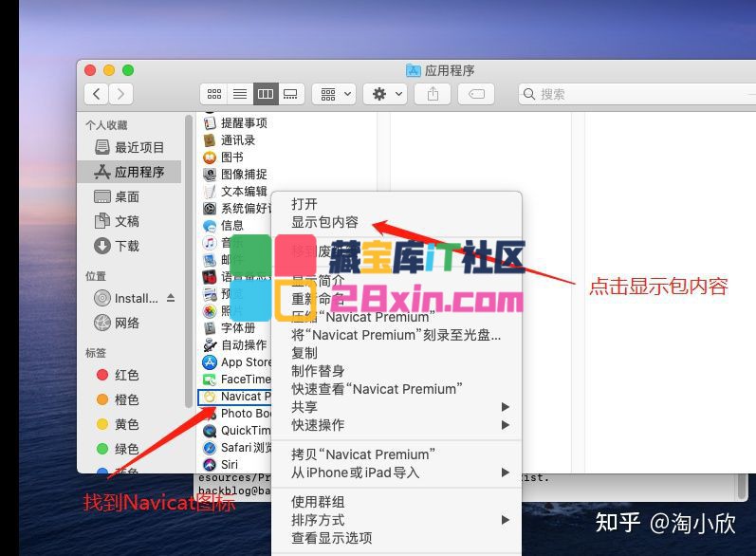Choose 打开 from the context menu
The image size is (756, 556).
(x=396, y=204)
